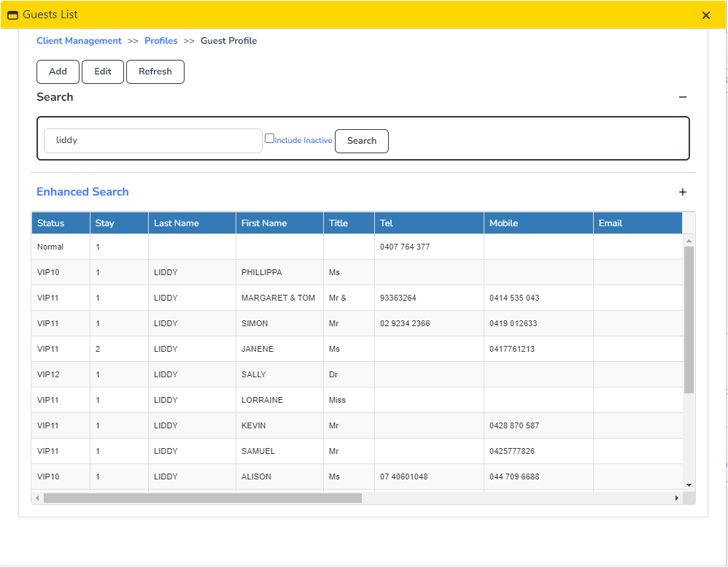Click mobile number 0417761213
This screenshot has width=728, height=567.
(512, 349)
